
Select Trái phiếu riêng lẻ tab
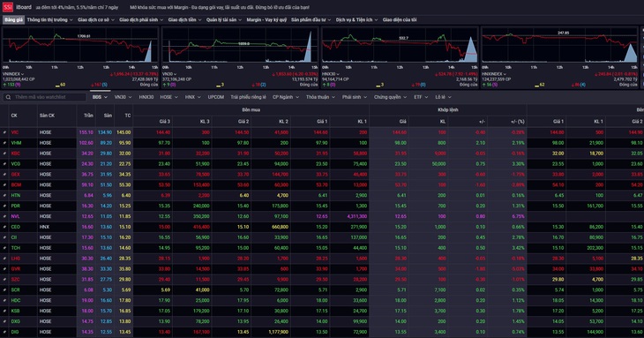coord(248,97)
